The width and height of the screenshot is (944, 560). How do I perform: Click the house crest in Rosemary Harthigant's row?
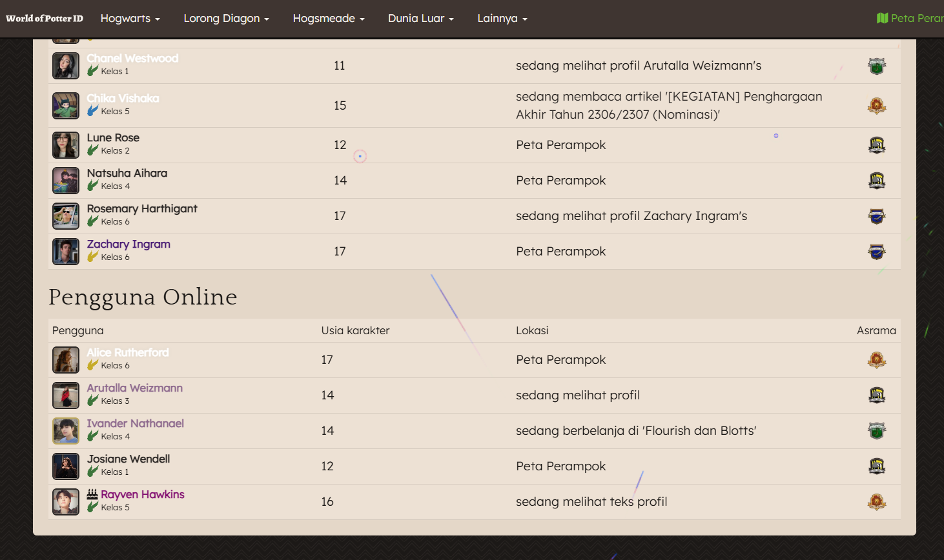click(876, 216)
